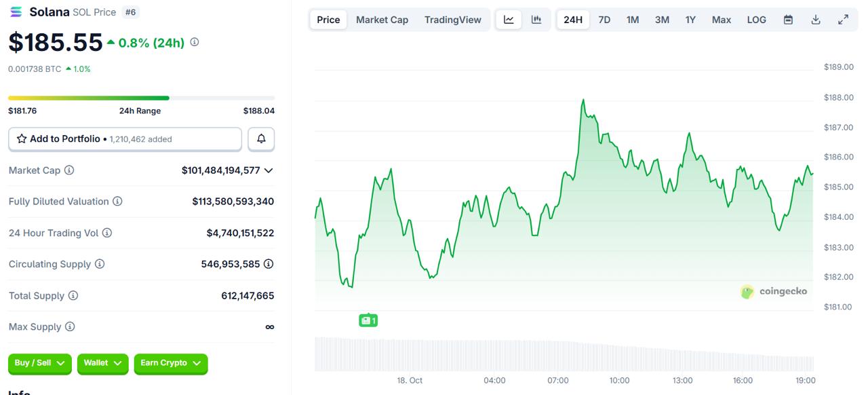Open the Wallet dropdown
Screen dimensions: 868x395
102,363
